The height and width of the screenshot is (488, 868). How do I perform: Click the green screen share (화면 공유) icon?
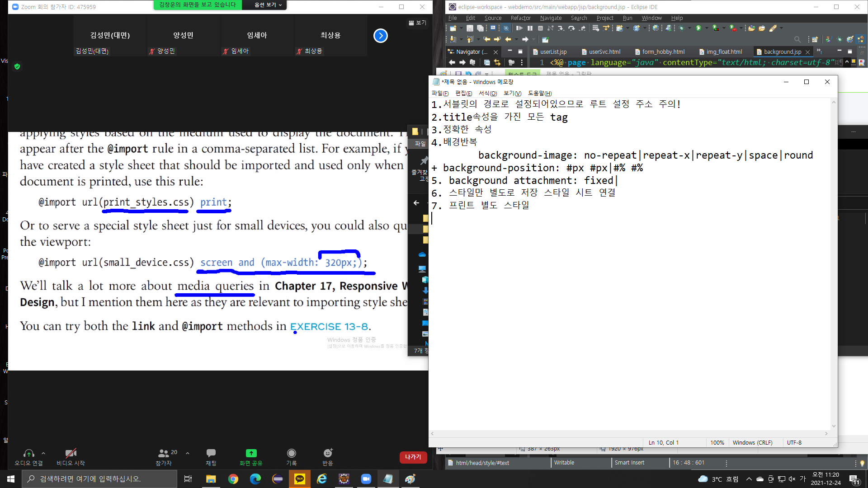coord(251,453)
